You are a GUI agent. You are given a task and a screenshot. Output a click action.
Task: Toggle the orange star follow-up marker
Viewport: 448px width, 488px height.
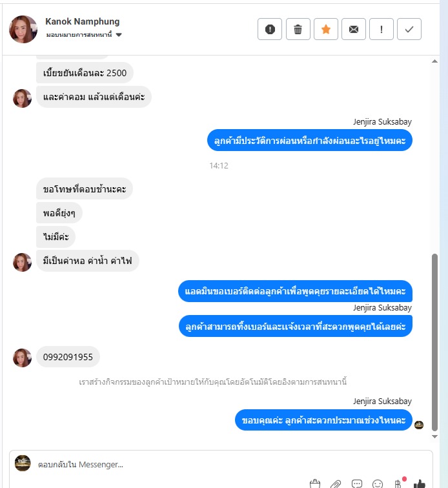pos(325,29)
